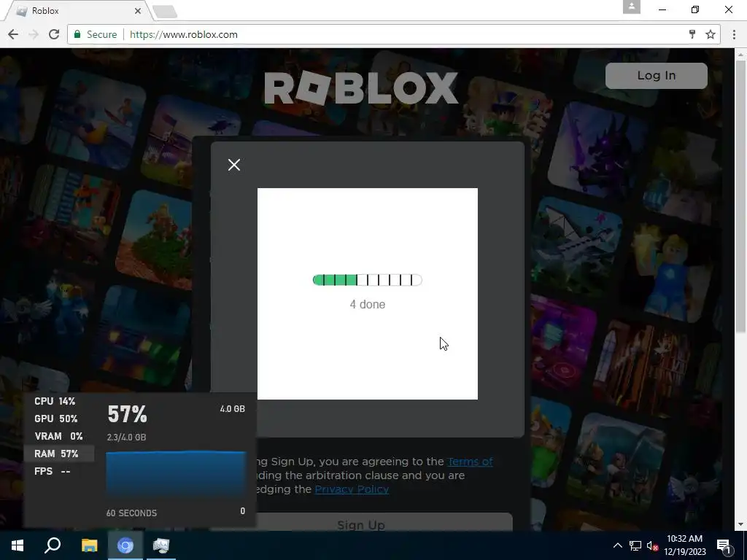Screen dimensions: 747x560
Task: Click the 2.3/4.0 GB memory reading
Action: coord(126,437)
